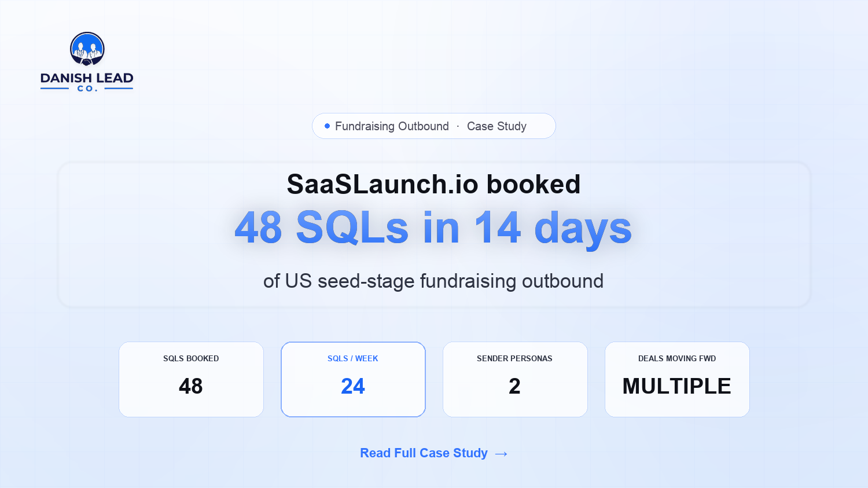Viewport: 868px width, 488px height.
Task: Select the highlighted SQLS / WEEK card
Action: click(x=353, y=379)
